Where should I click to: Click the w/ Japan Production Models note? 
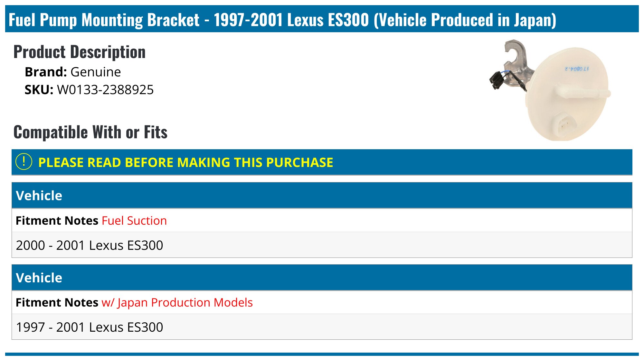pos(177,303)
